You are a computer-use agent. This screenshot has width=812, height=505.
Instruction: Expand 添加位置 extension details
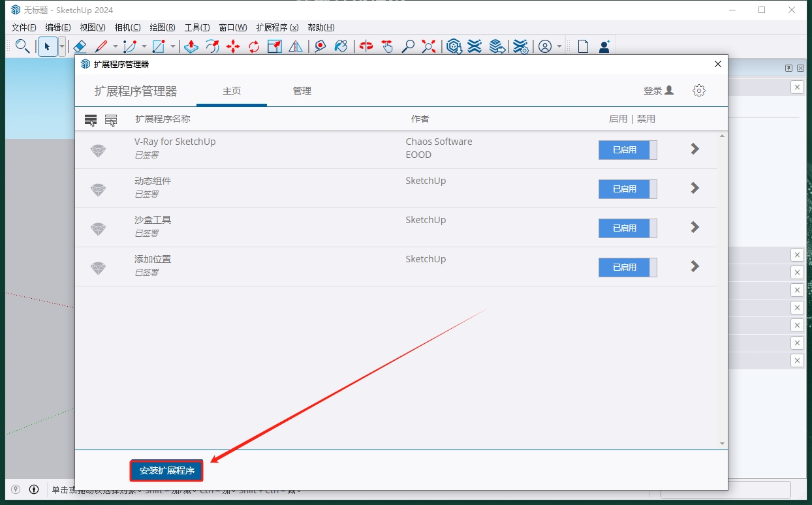695,266
